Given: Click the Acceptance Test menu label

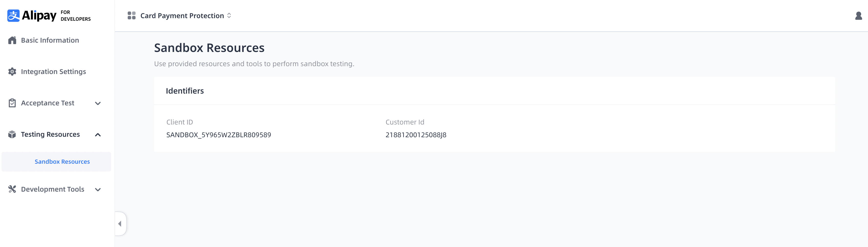Looking at the screenshot, I should 47,103.
